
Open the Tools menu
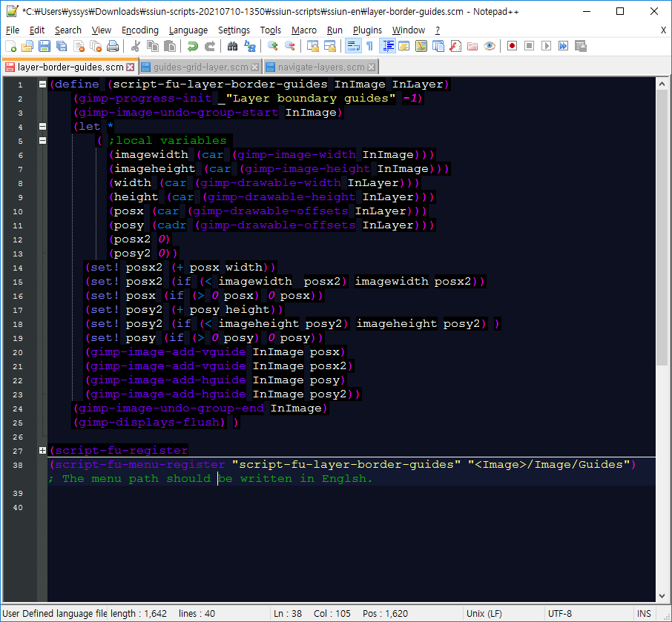pyautogui.click(x=271, y=30)
